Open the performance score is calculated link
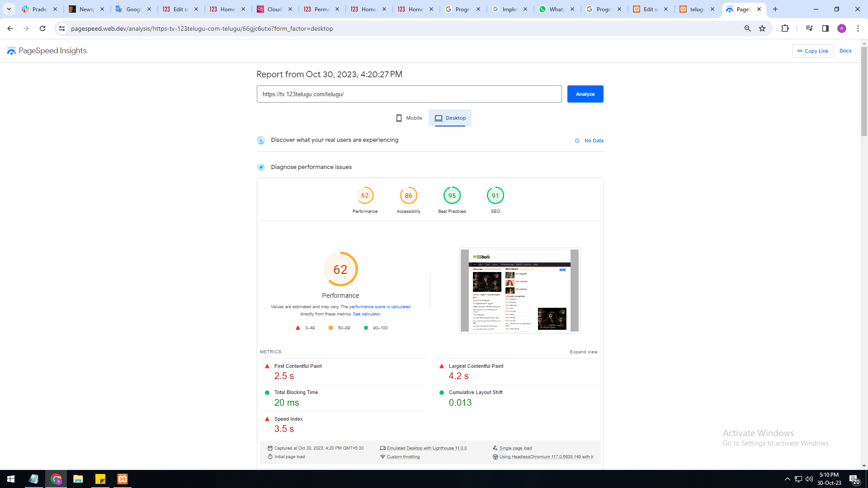Viewport: 868px width, 488px height. [380, 307]
